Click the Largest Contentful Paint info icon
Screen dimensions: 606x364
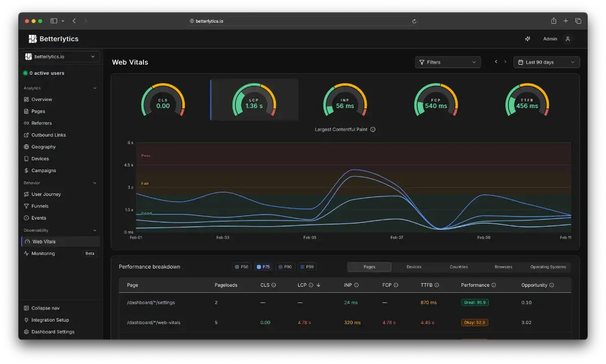pos(373,129)
